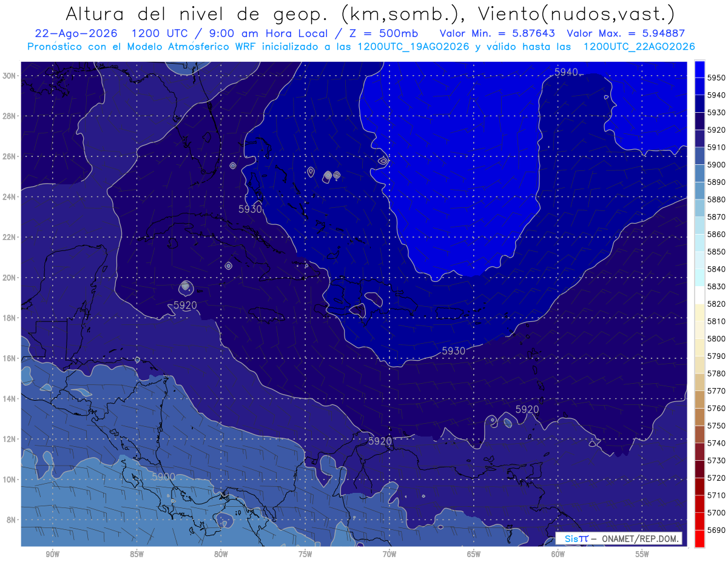This screenshot has height=562, width=728.
Task: Click the 5710 label on the color scale
Action: tap(716, 495)
